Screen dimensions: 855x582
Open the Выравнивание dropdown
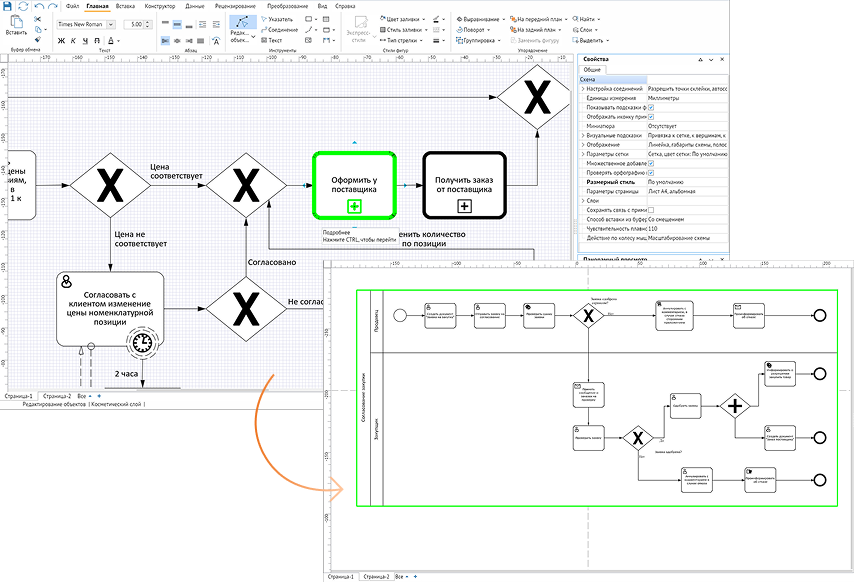click(x=480, y=19)
